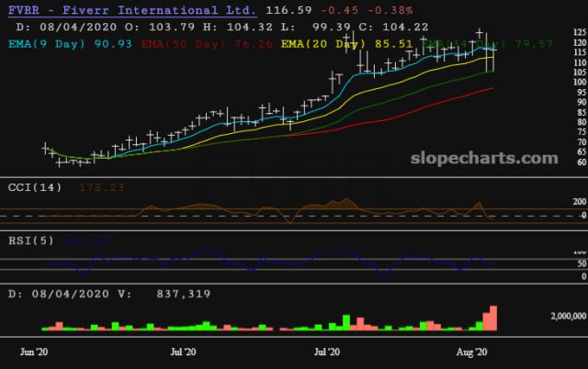The height and width of the screenshot is (369, 588).
Task: Click the first Jul '20 axis label
Action: point(184,352)
